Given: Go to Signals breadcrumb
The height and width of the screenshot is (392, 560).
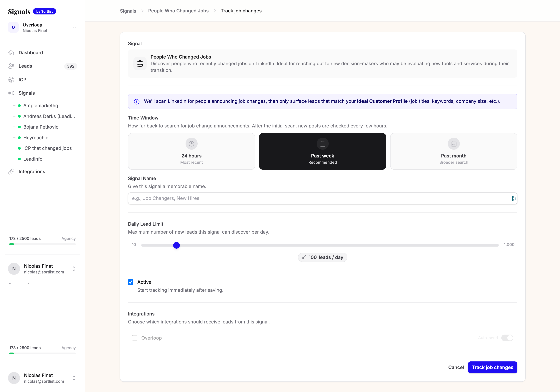Looking at the screenshot, I should 128,11.
